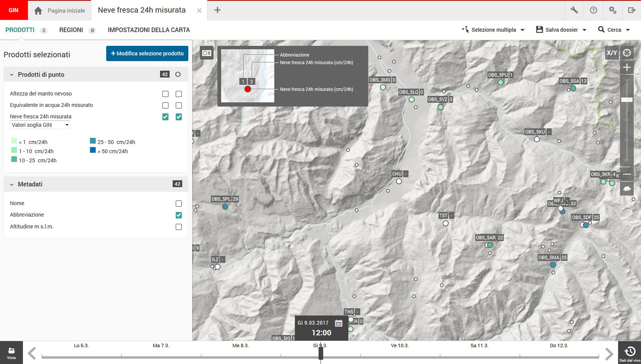The image size is (641, 364).
Task: Enable Altitudine m s.l.m. checkbox
Action: pos(179,227)
